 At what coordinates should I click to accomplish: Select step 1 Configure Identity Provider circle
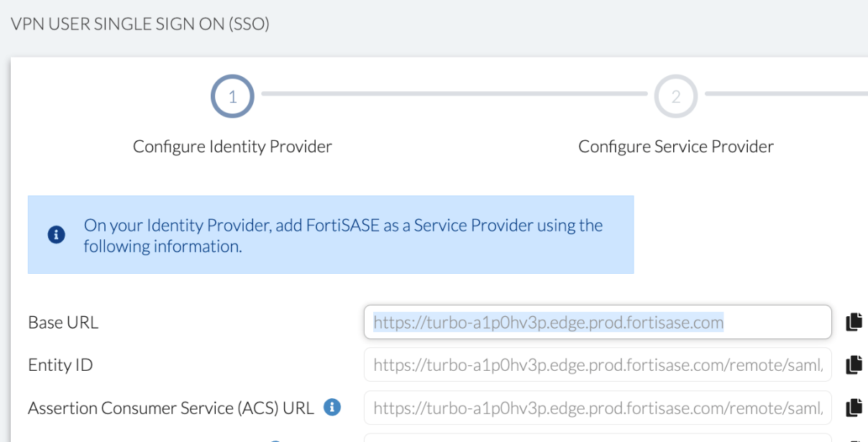(232, 96)
